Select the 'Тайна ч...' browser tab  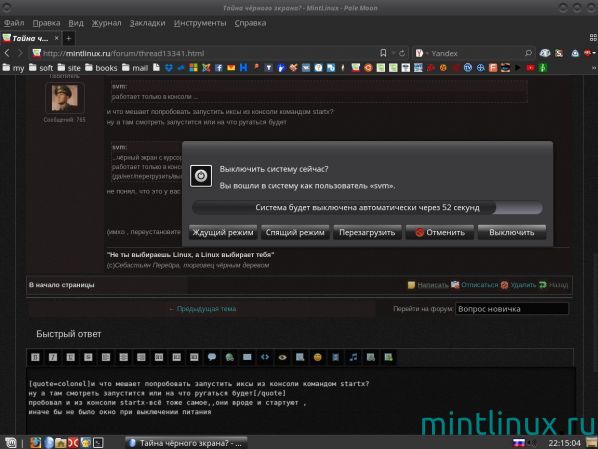[31, 38]
